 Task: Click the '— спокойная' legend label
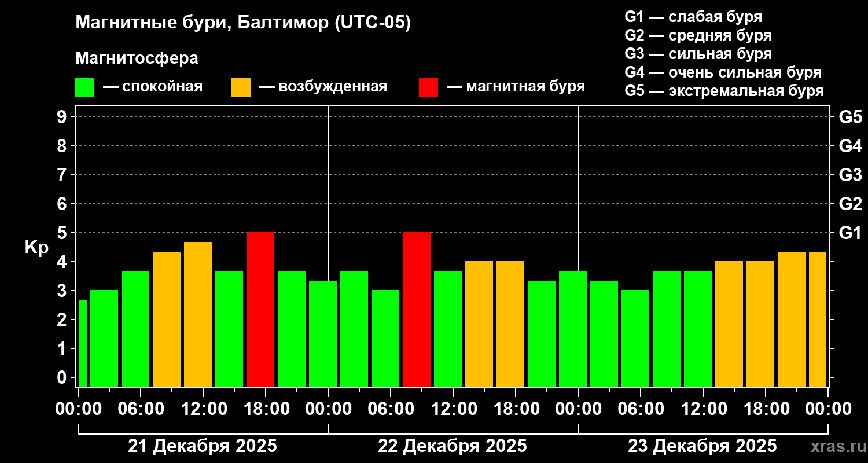(153, 87)
